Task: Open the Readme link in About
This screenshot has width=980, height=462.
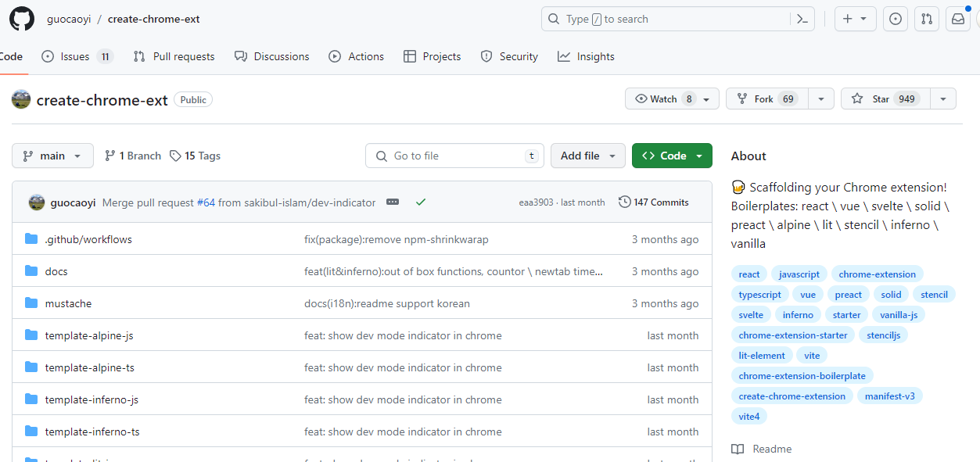Action: 762,449
